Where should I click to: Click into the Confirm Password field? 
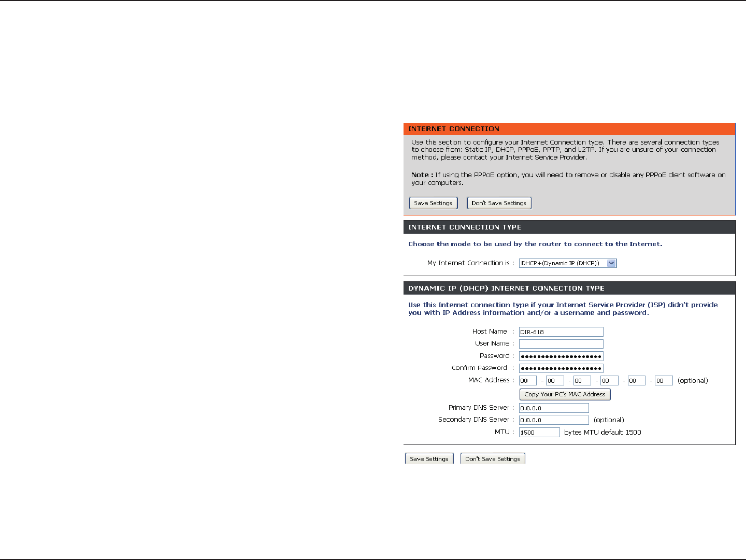coord(561,368)
